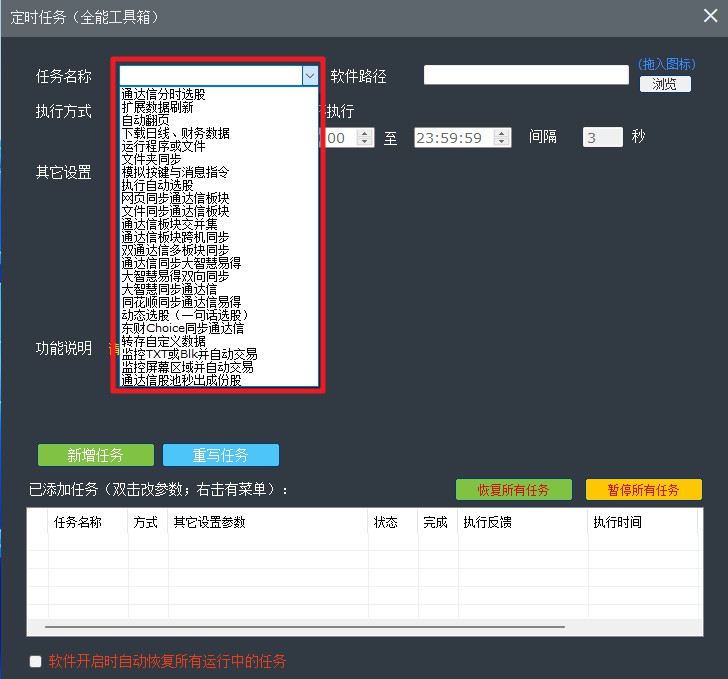Choose 扩展数据刷新 in the dropdown list
Screen dimensions: 728x679
pyautogui.click(x=157, y=107)
